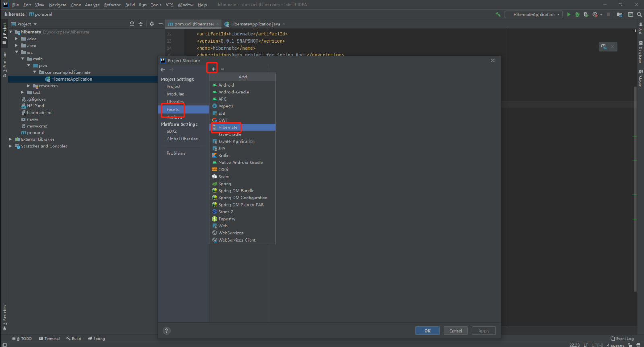Click the plus Add facet icon

pyautogui.click(x=213, y=69)
